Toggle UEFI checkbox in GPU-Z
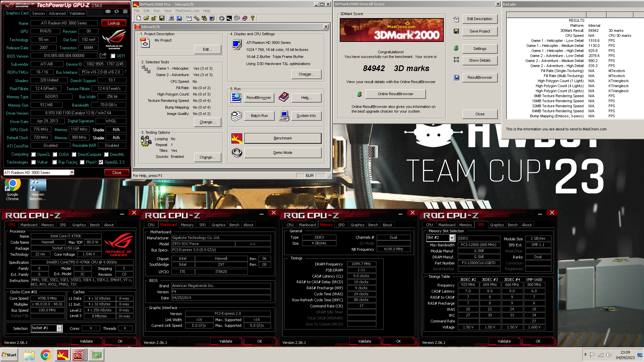 (113, 56)
